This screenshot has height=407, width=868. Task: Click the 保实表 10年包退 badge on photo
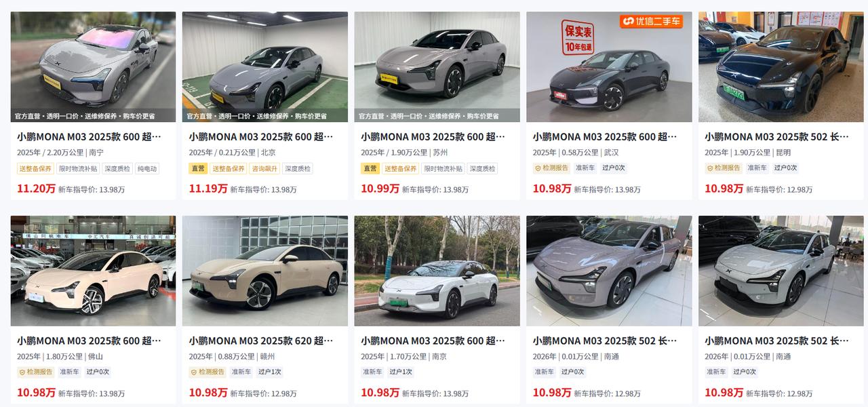click(x=577, y=37)
